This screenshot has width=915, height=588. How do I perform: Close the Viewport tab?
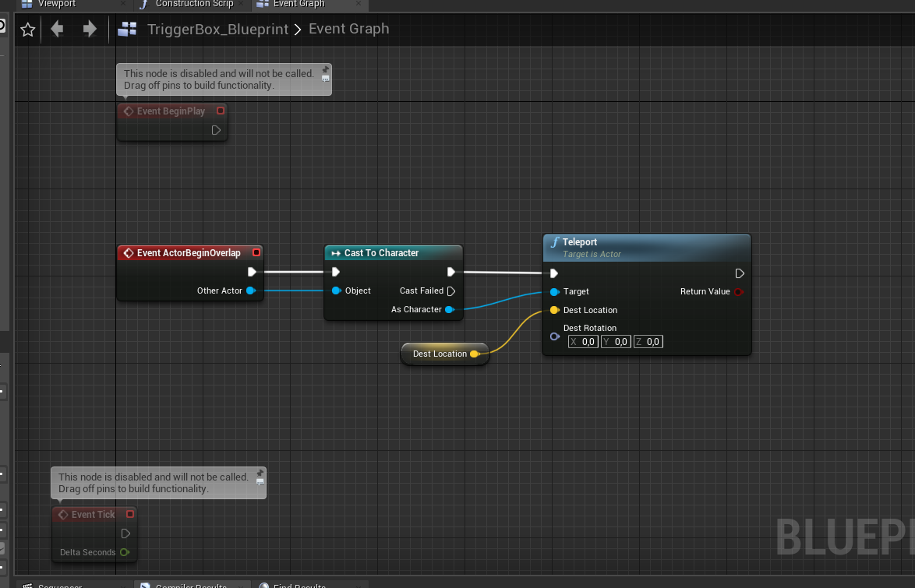pos(122,3)
